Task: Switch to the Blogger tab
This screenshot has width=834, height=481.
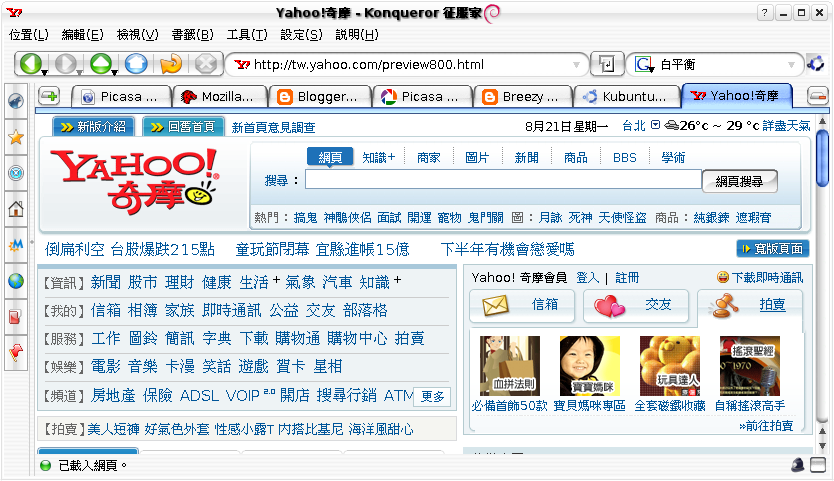Action: 319,97
